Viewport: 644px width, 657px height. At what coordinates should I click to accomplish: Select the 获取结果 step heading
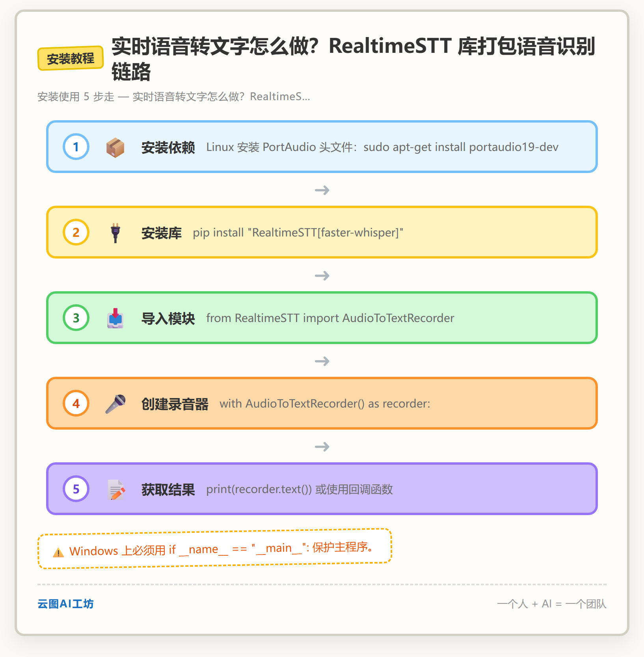click(x=168, y=489)
